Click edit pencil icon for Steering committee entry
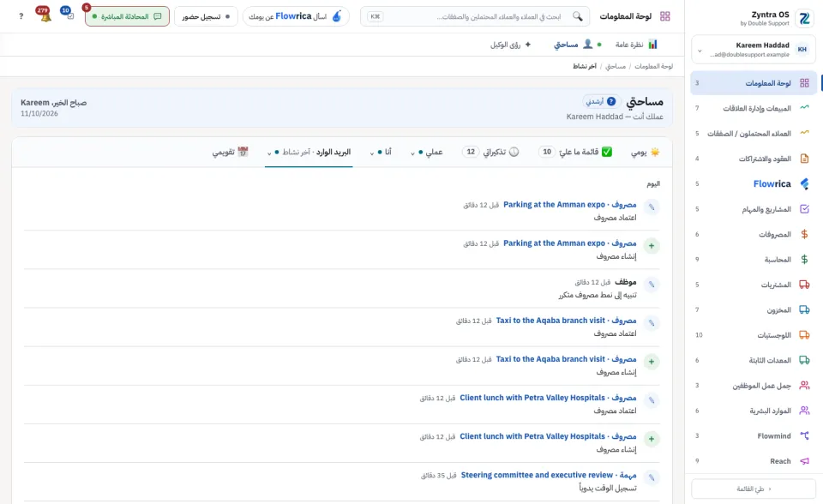This screenshot has width=823, height=504. click(652, 477)
